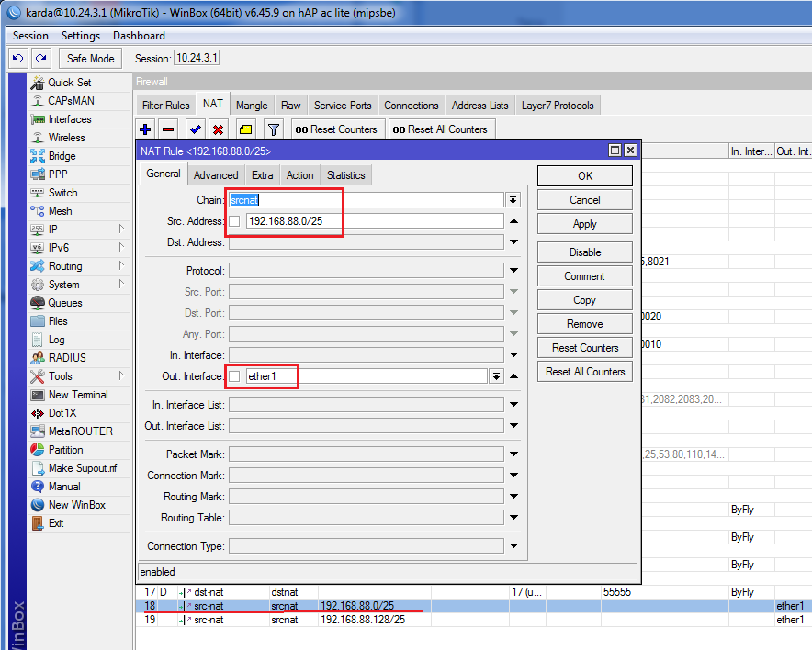This screenshot has height=650, width=812.
Task: Open the Chain dropdown list
Action: coord(513,200)
